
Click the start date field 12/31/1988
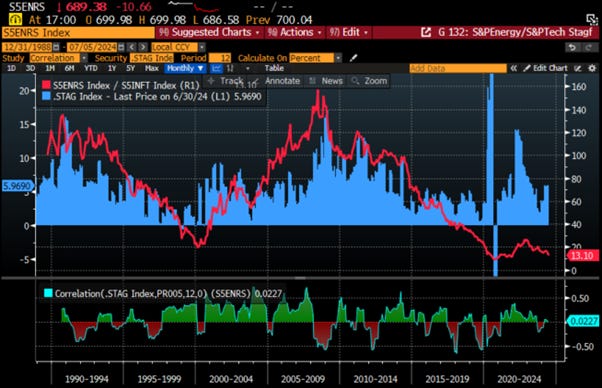pos(27,47)
